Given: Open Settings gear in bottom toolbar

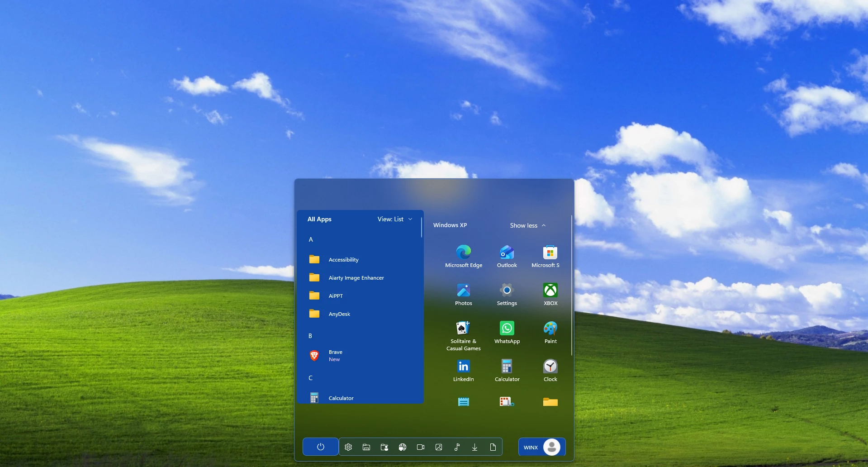Looking at the screenshot, I should coord(348,447).
